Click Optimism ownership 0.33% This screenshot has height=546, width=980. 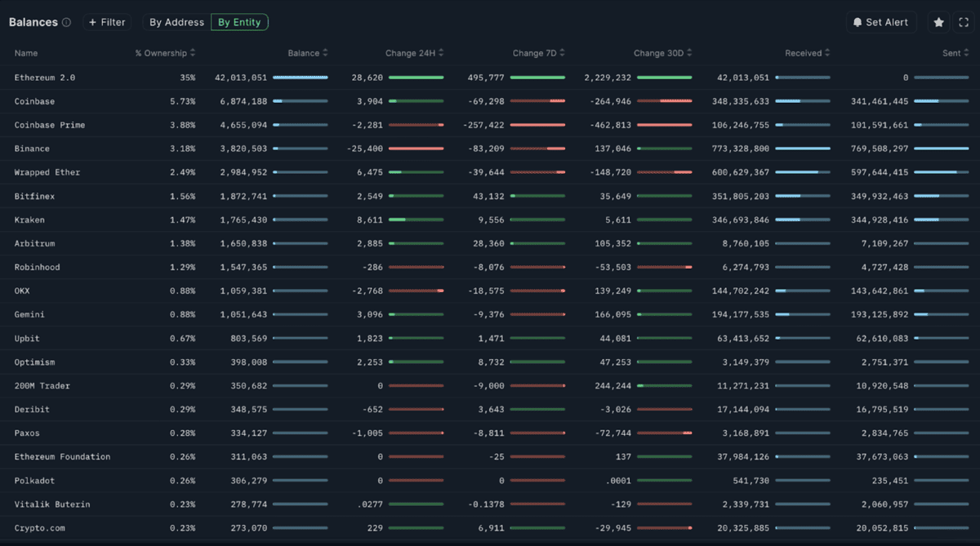[182, 362]
